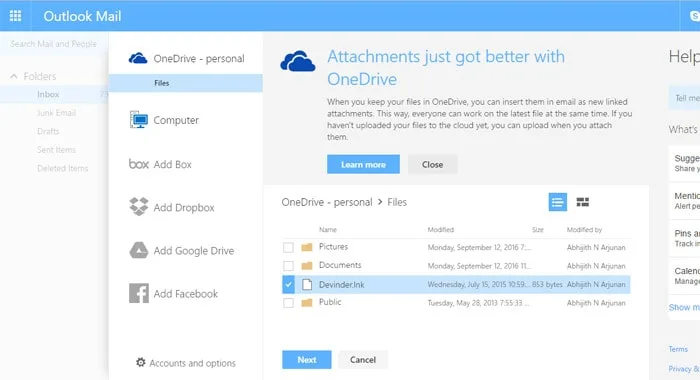This screenshot has height=380, width=700.
Task: Click the Learn more button
Action: (363, 164)
